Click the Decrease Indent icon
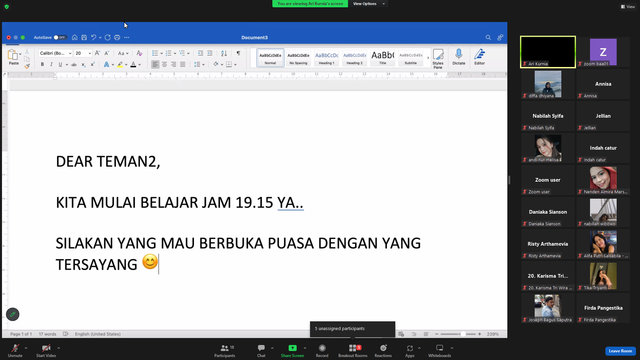The height and width of the screenshot is (360, 640). coord(200,53)
